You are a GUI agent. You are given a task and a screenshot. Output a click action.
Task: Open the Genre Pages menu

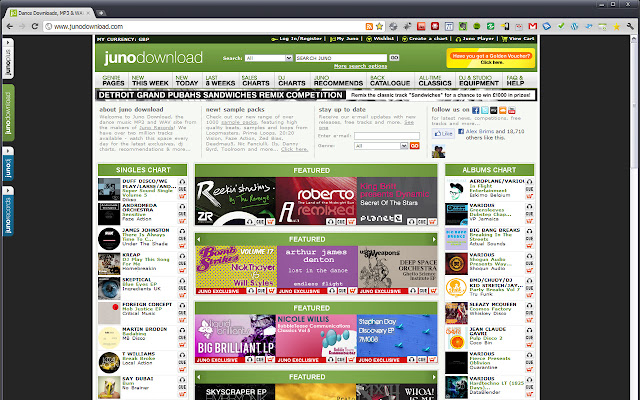click(x=113, y=80)
